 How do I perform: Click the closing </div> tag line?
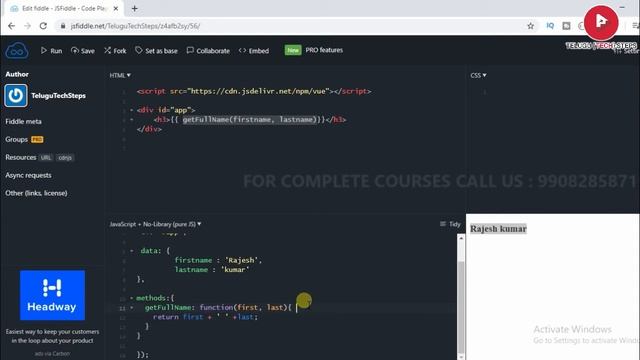(149, 129)
